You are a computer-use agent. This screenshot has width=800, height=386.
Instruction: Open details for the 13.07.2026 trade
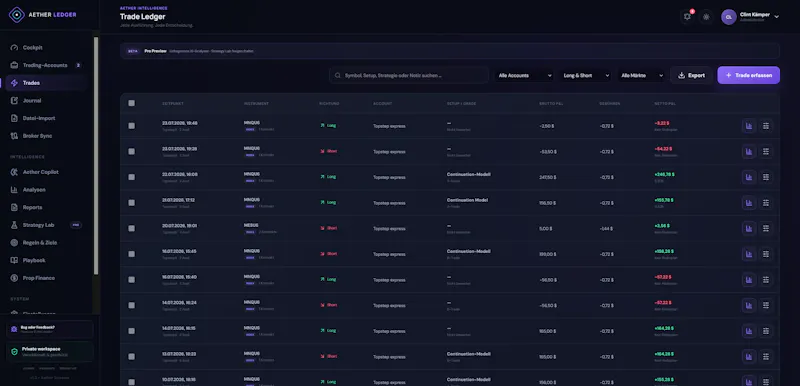(765, 356)
